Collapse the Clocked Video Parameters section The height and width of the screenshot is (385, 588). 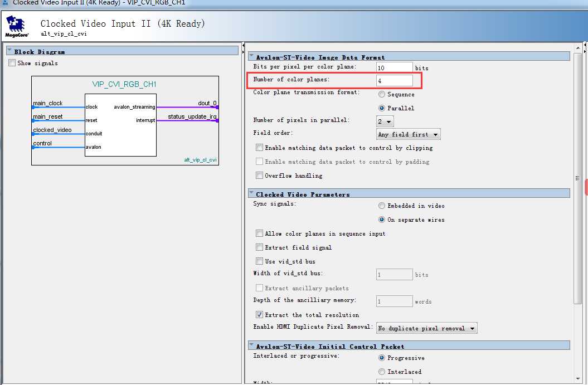251,193
